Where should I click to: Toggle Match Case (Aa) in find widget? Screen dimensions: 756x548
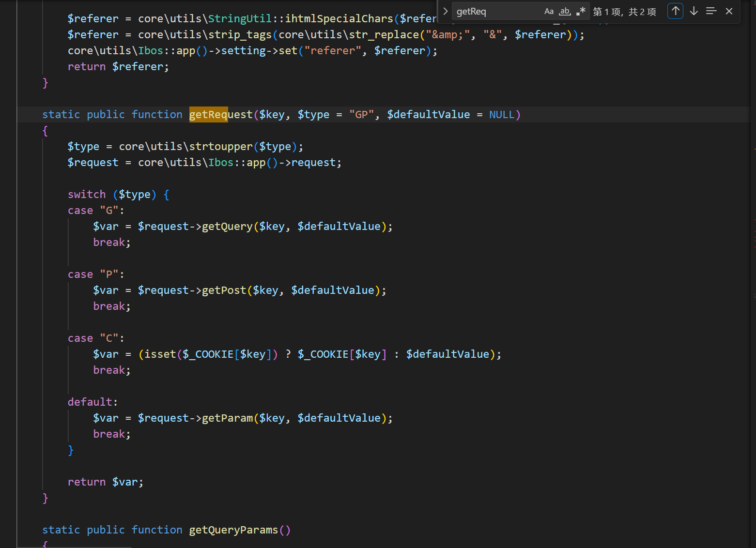(x=549, y=11)
